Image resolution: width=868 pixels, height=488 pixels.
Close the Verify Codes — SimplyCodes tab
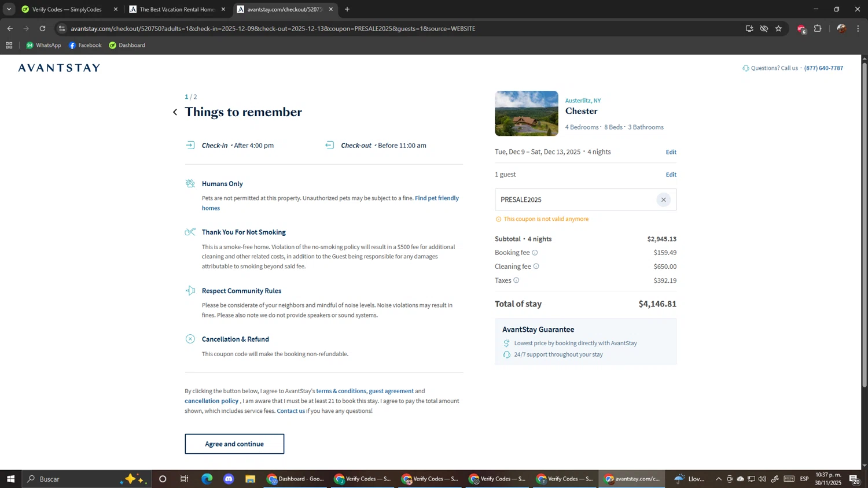pos(116,9)
